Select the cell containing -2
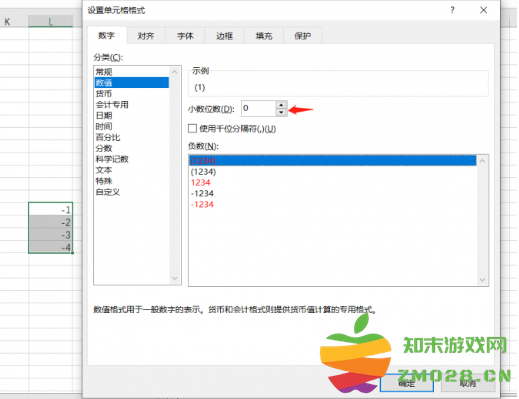 (x=51, y=222)
